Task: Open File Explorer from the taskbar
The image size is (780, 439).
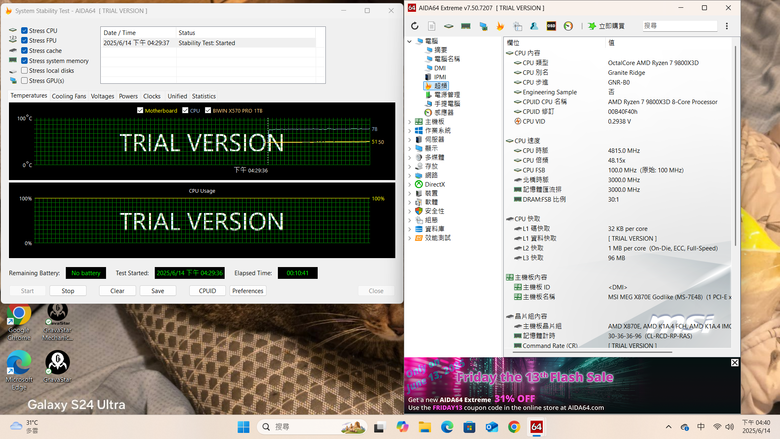Action: [425, 427]
